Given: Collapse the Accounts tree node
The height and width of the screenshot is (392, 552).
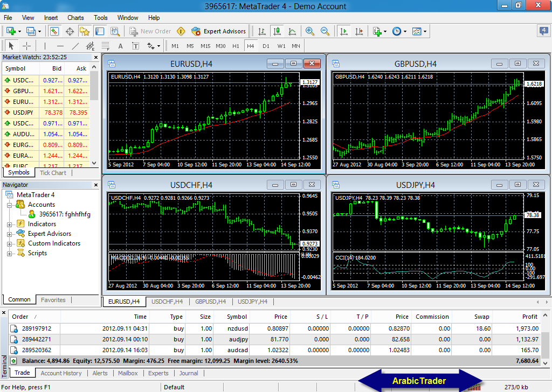Looking at the screenshot, I should pos(10,205).
